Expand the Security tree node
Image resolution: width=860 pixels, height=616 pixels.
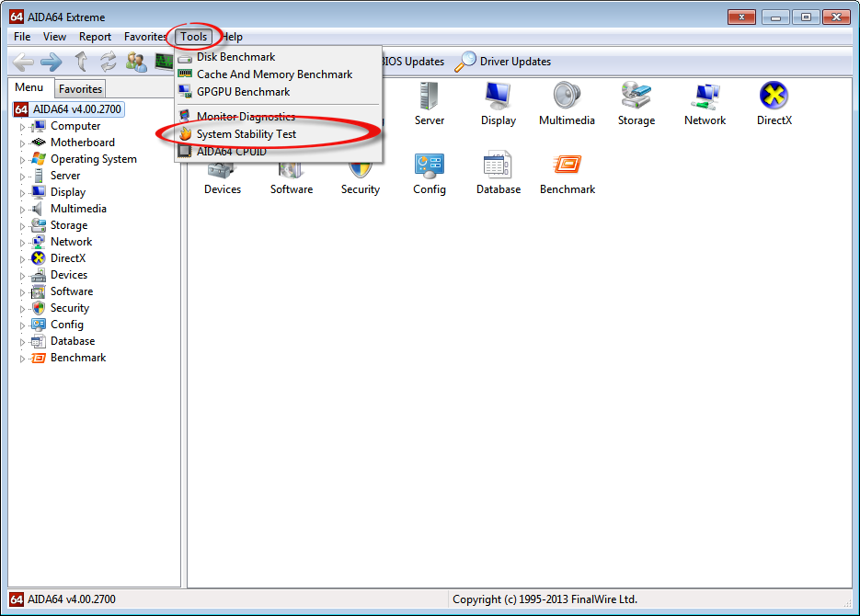coord(22,309)
